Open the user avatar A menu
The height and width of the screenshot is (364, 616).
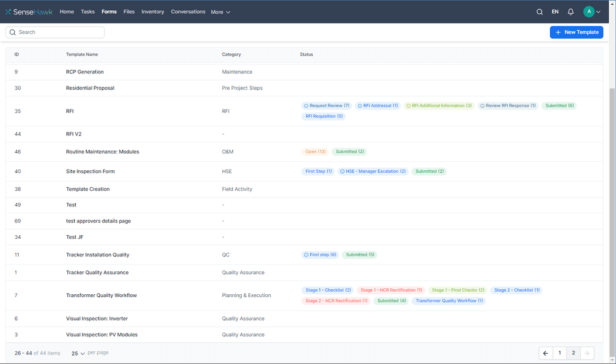(x=588, y=12)
